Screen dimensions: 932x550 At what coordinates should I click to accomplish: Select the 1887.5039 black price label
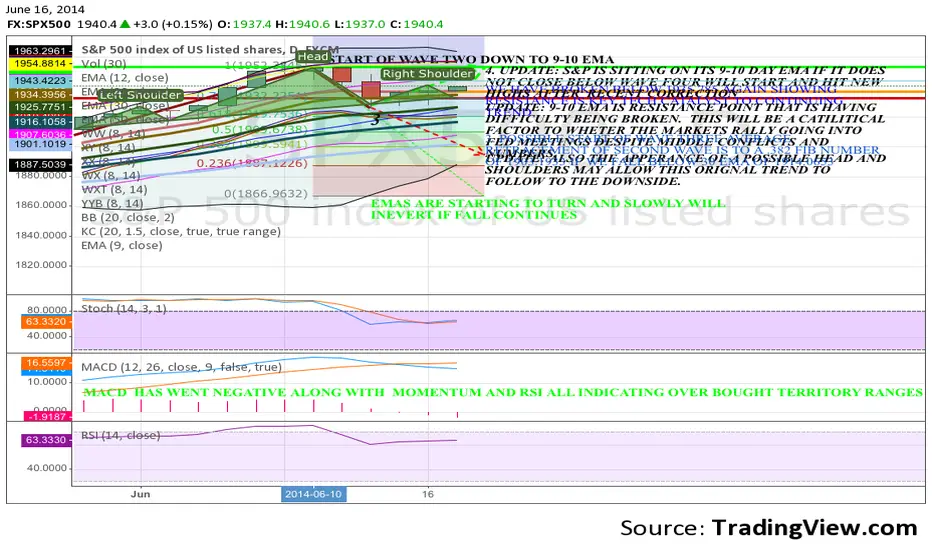[x=40, y=164]
